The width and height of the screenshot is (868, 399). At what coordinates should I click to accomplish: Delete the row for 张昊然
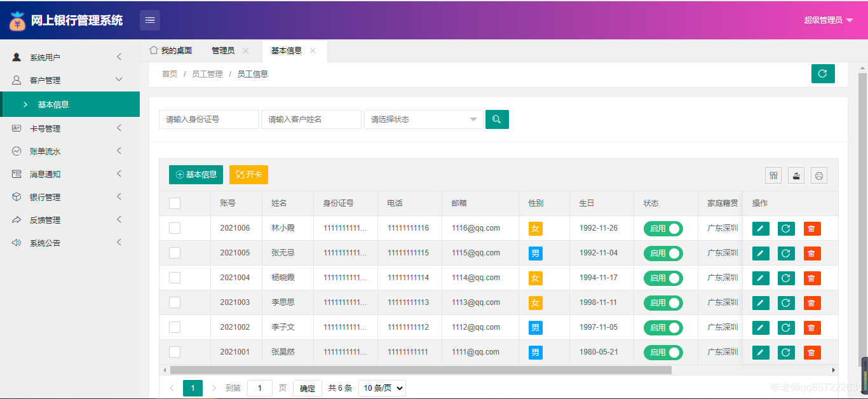pos(812,353)
